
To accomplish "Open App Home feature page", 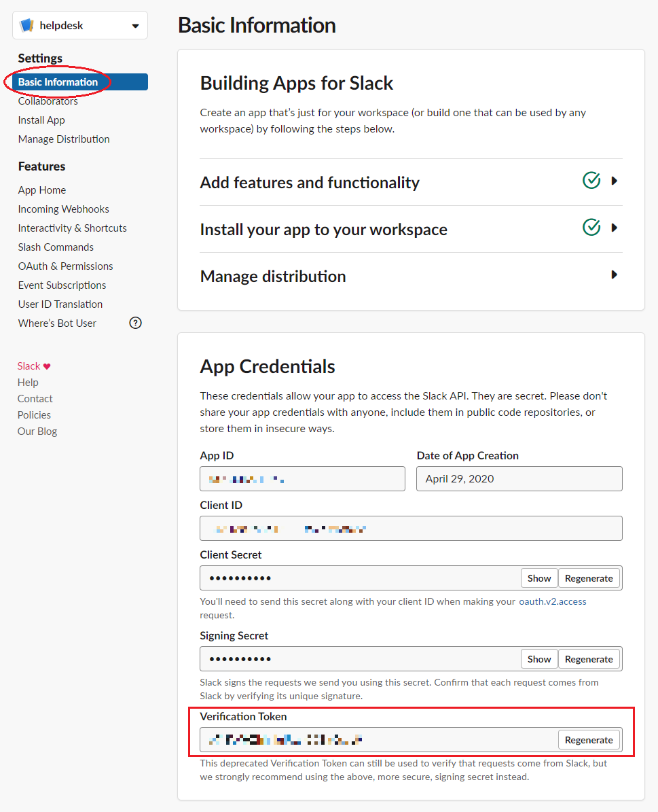I will [x=42, y=190].
